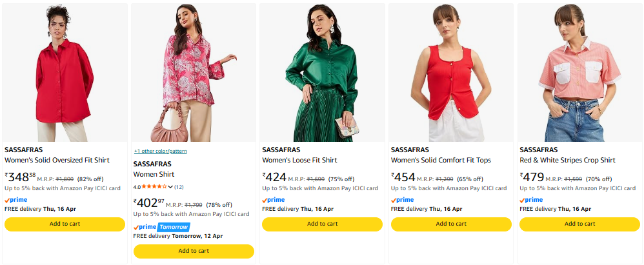Add the ₹454 comfort fit top to cart
The width and height of the screenshot is (644, 265).
450,224
